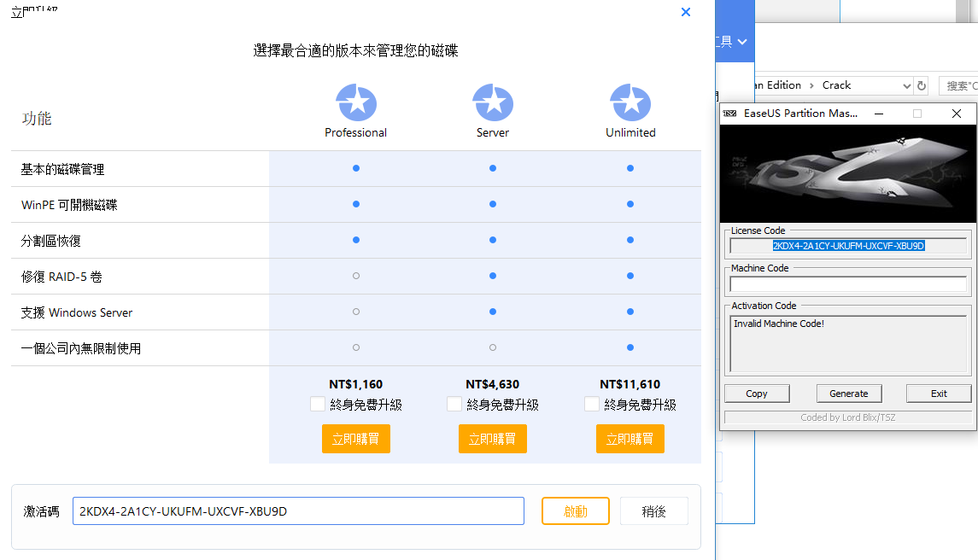Click the Server column heading label
978x560 pixels.
pyautogui.click(x=493, y=133)
